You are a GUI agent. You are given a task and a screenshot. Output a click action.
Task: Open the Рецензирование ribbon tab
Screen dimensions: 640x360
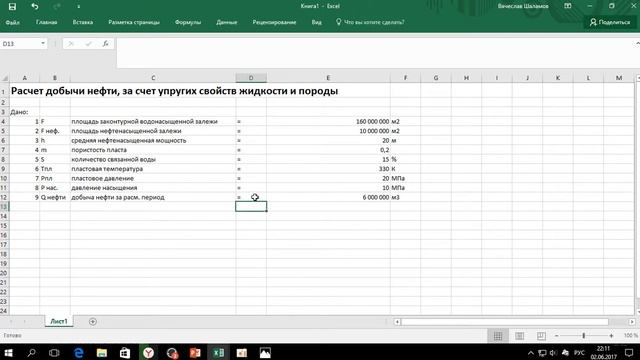pyautogui.click(x=274, y=22)
